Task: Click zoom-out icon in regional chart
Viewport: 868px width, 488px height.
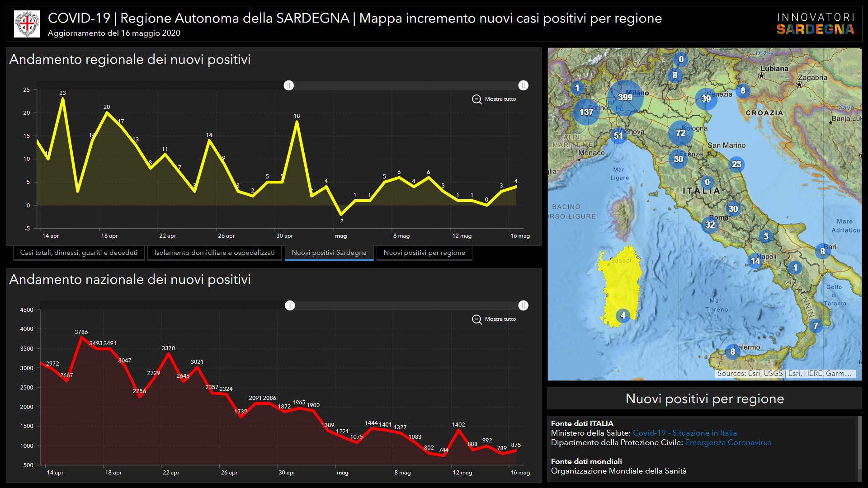Action: 476,99
